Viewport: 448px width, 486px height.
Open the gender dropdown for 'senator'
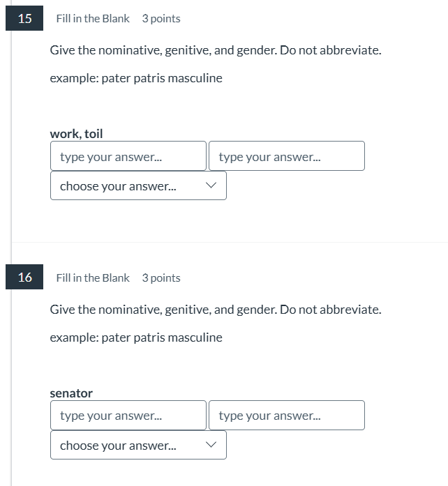point(138,445)
